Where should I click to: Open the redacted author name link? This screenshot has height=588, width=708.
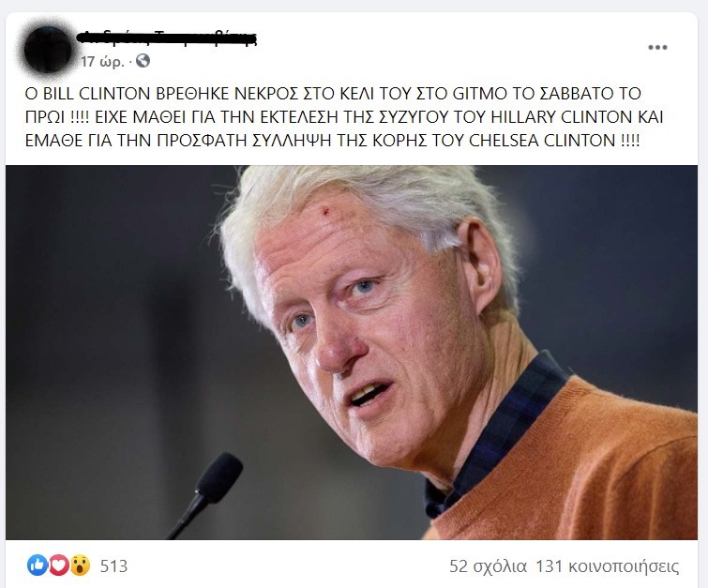(x=167, y=38)
